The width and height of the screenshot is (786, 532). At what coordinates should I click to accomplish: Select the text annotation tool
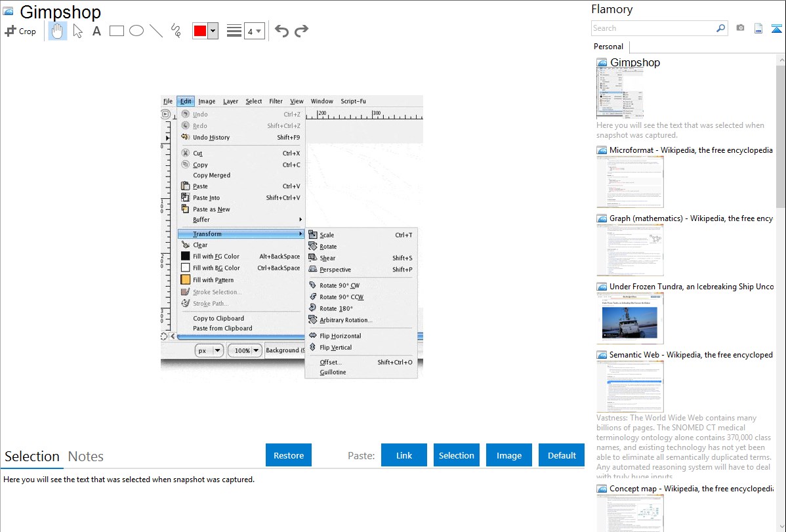pos(96,31)
